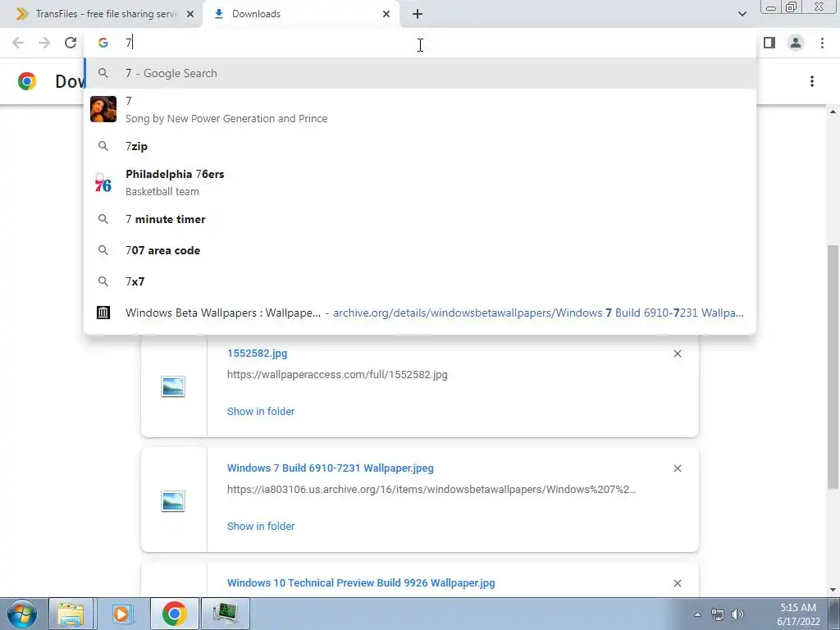Click the network tray icon
Image resolution: width=840 pixels, height=630 pixels.
tap(717, 614)
